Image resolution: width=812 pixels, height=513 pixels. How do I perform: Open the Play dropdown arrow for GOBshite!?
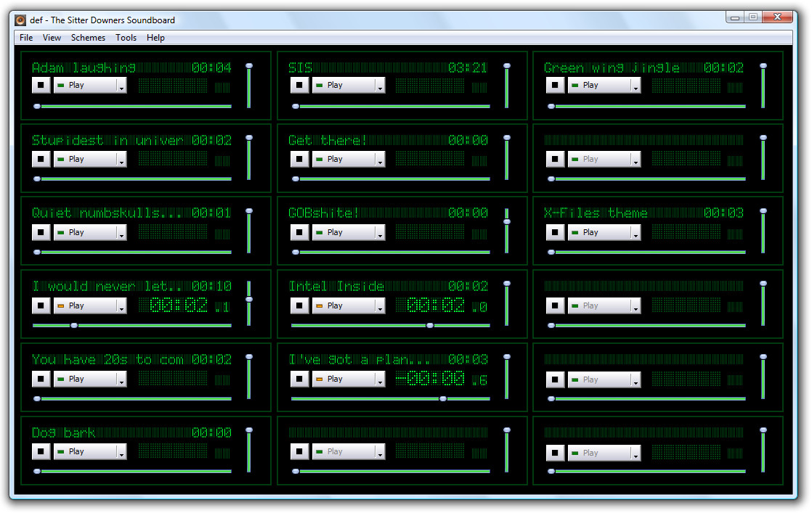click(380, 233)
